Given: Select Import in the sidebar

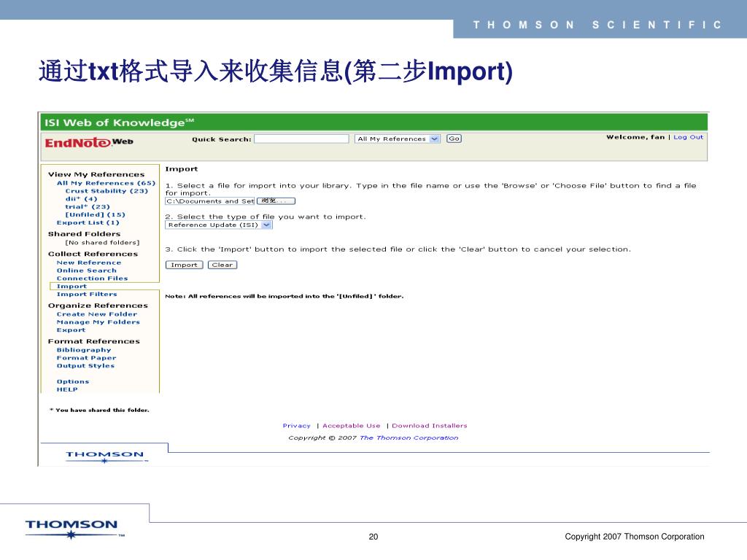Looking at the screenshot, I should (71, 286).
